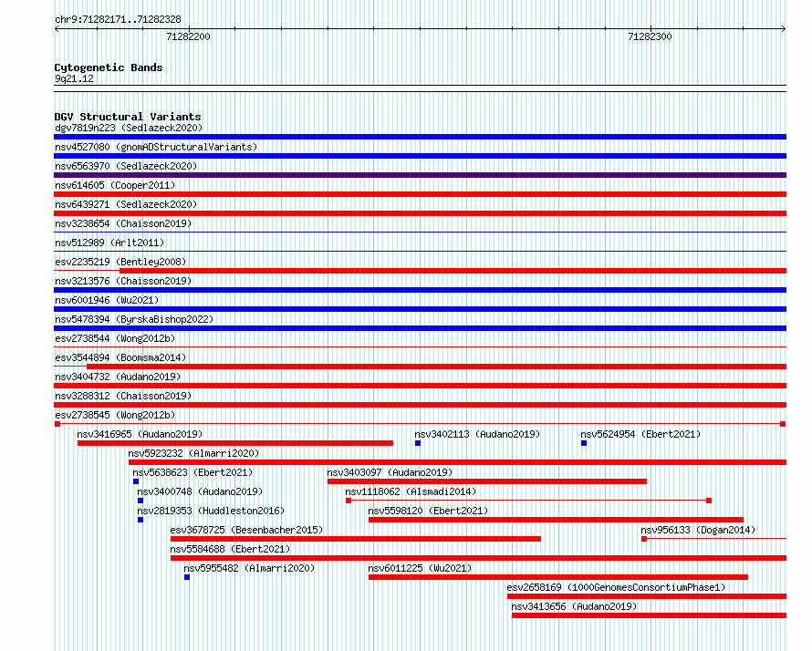This screenshot has height=651, width=812.
Task: Click nsv6439271 (Sedlazeck2020) label
Action: tap(126, 204)
